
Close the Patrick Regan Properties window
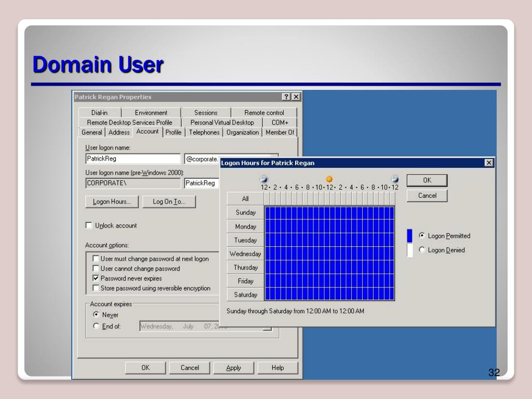pyautogui.click(x=296, y=97)
